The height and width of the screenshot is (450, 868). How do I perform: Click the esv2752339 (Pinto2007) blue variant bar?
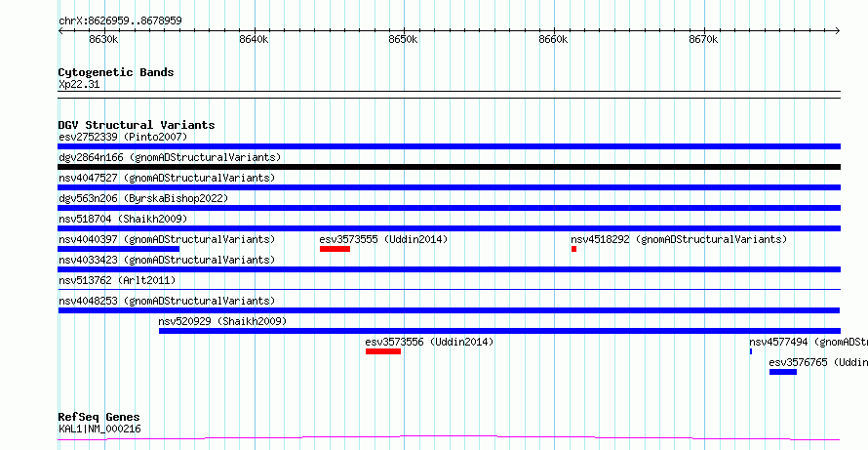(449, 146)
